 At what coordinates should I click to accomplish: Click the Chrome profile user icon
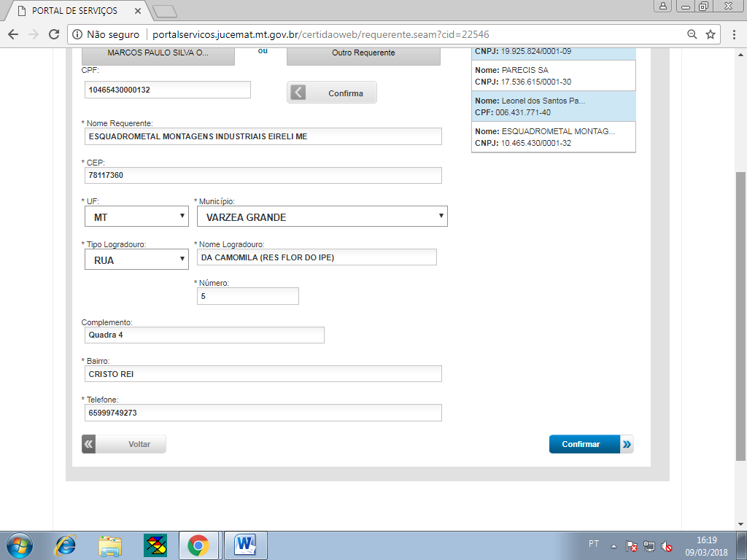click(662, 6)
